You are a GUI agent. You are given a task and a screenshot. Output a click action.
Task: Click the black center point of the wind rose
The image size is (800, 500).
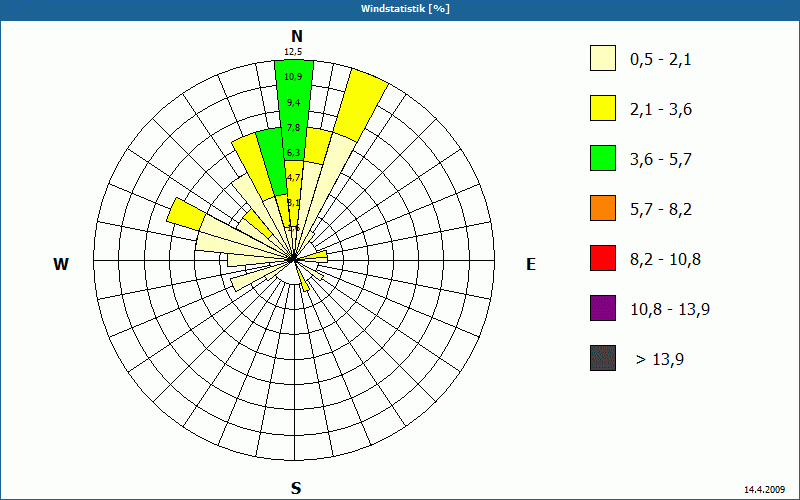point(292,260)
